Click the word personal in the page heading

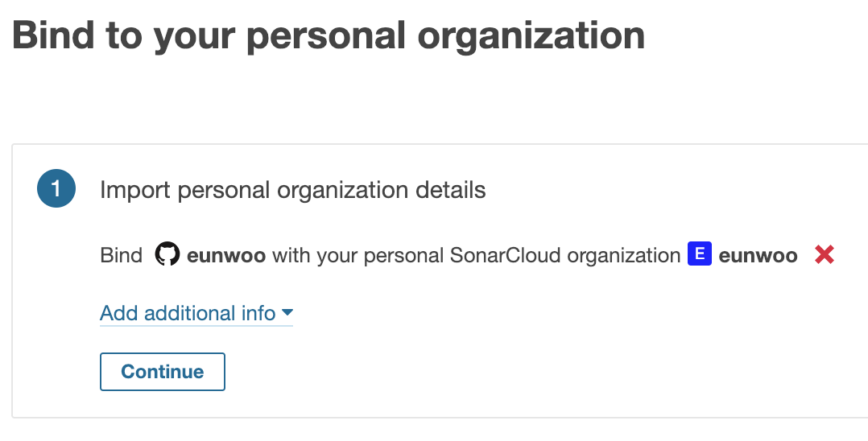(x=325, y=36)
